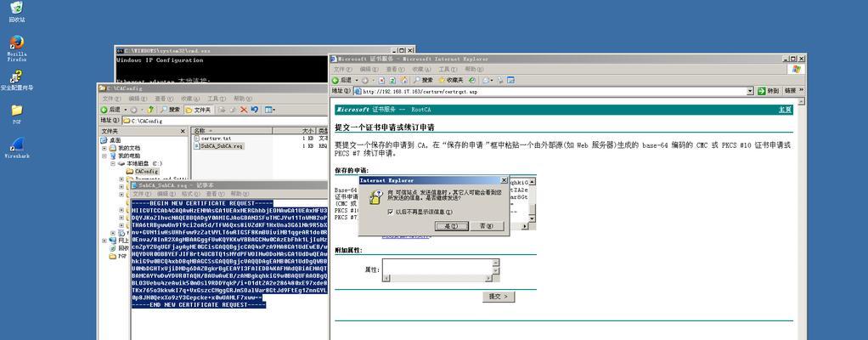Select Desktop in the folder tree
Image resolution: width=868 pixels, height=340 pixels.
[x=111, y=140]
